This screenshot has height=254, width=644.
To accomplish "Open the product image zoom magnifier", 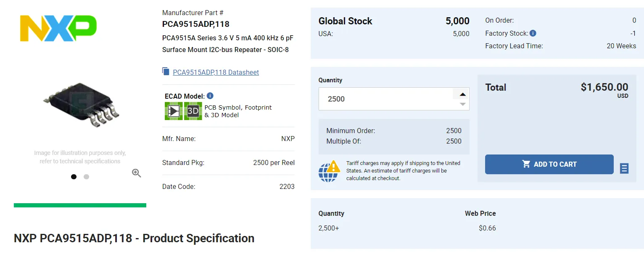I will (x=136, y=173).
